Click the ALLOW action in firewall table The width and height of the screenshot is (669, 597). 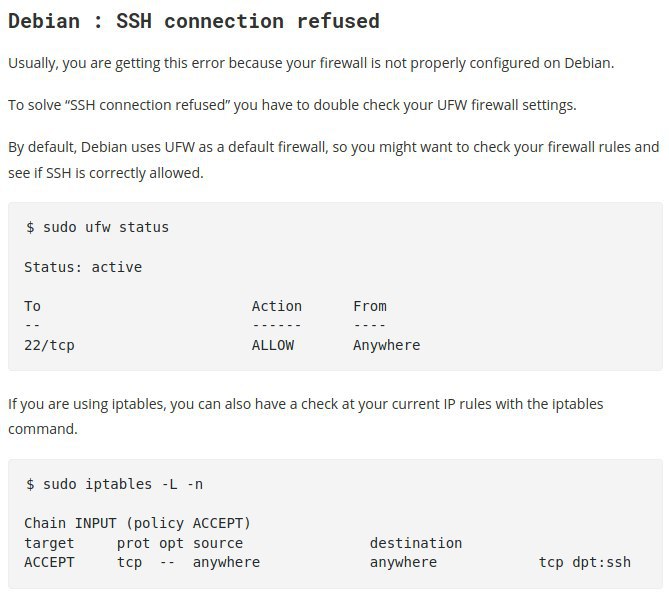click(273, 345)
